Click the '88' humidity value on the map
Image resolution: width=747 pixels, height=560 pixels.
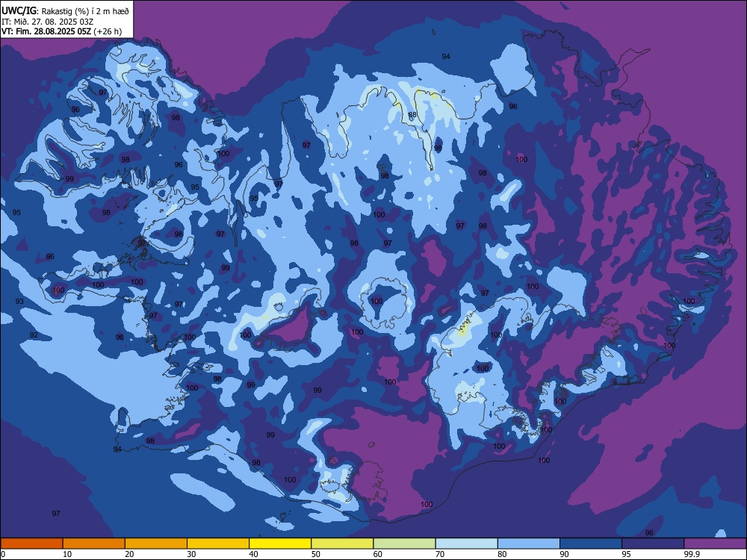[x=412, y=115]
